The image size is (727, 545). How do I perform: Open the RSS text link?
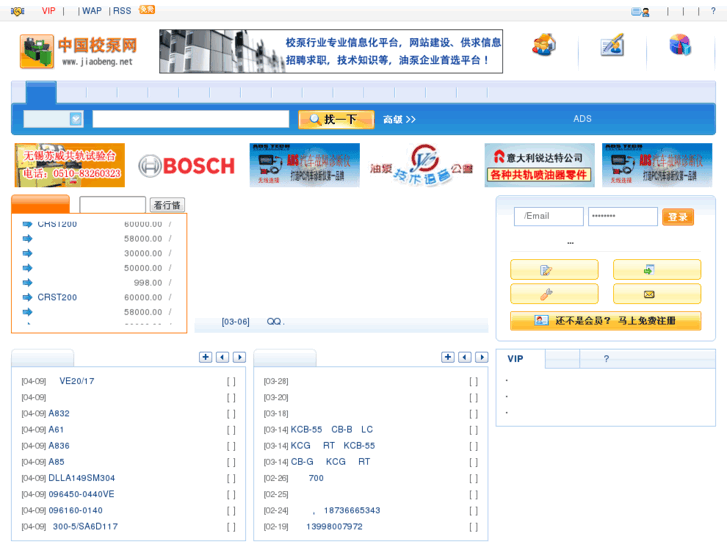(x=122, y=11)
